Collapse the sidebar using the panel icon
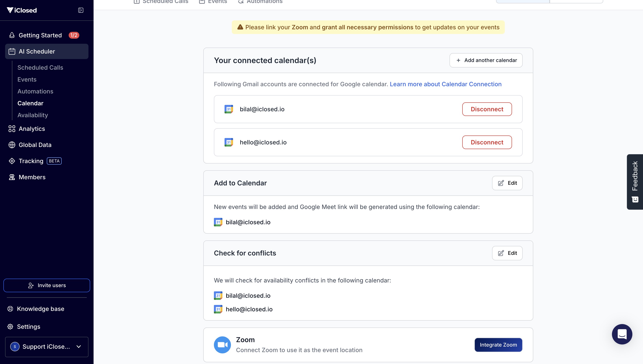The height and width of the screenshot is (364, 643). click(81, 10)
